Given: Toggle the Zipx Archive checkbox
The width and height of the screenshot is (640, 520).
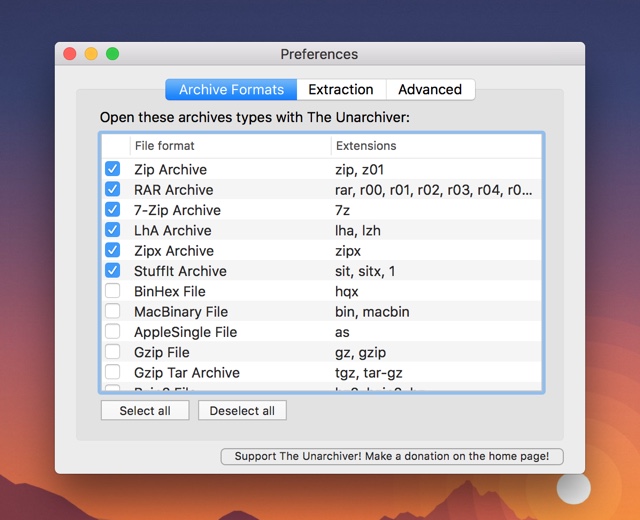Looking at the screenshot, I should (x=112, y=250).
